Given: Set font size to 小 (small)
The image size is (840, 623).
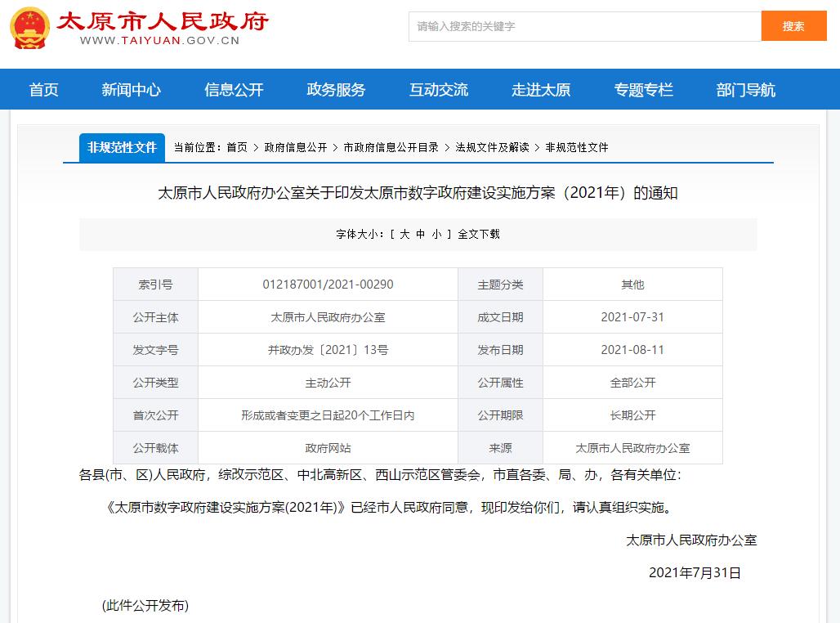Looking at the screenshot, I should point(437,234).
